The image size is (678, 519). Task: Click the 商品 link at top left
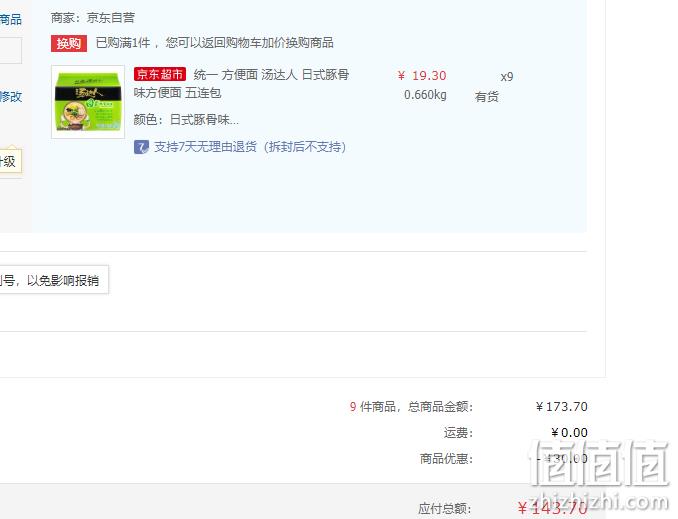tap(11, 19)
